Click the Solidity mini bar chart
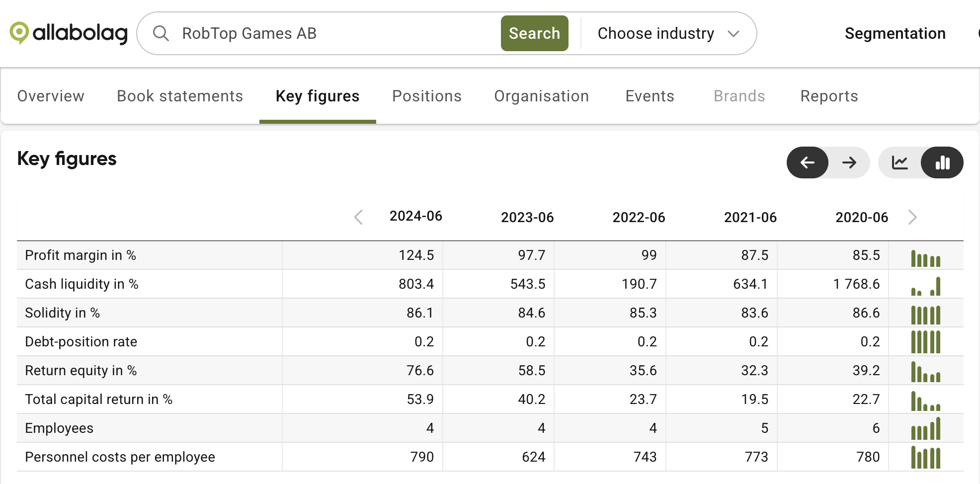The height and width of the screenshot is (484, 980). click(x=926, y=315)
